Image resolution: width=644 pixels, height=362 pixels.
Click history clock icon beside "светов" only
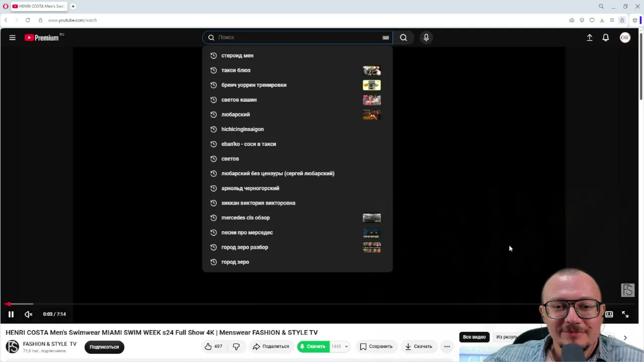click(213, 159)
